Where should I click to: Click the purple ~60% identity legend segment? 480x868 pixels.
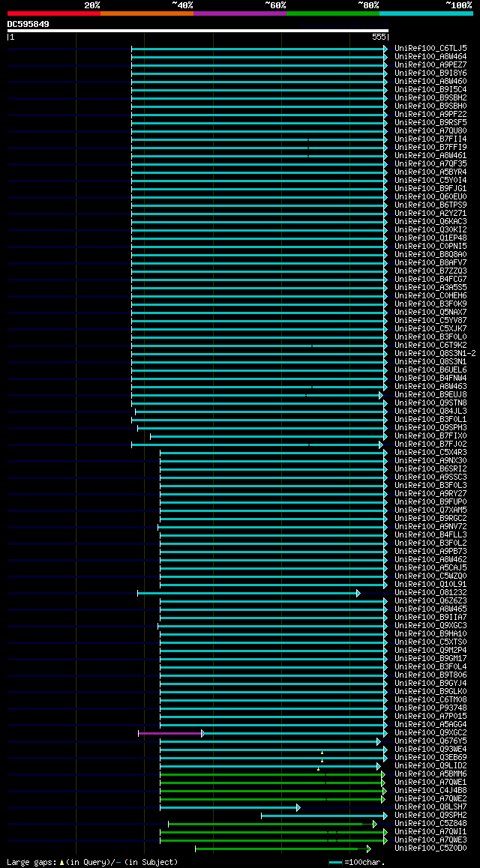pyautogui.click(x=240, y=13)
